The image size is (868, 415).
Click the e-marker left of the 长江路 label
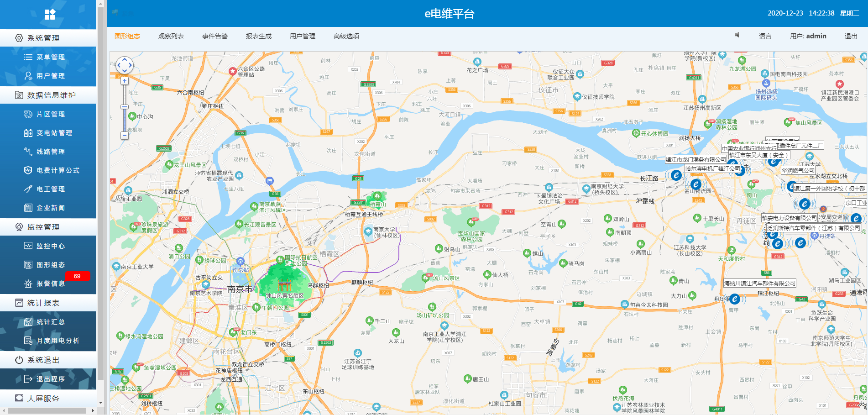676,175
